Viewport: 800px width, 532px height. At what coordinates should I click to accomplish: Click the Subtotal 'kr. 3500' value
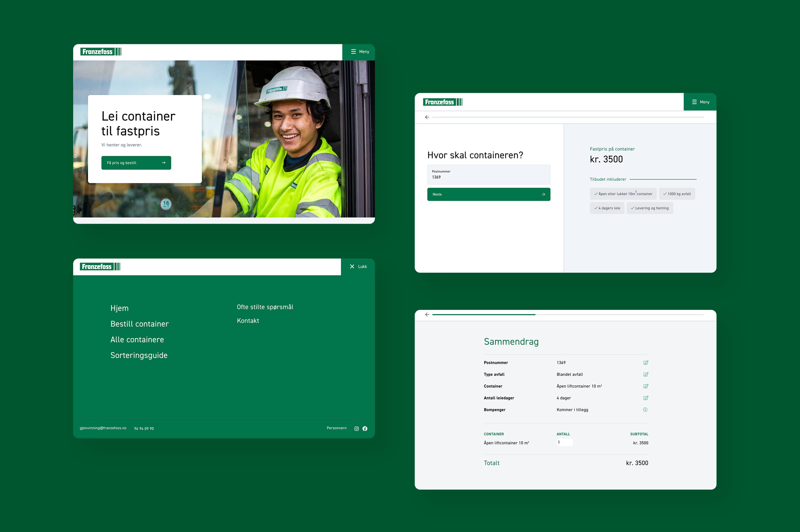pos(641,443)
